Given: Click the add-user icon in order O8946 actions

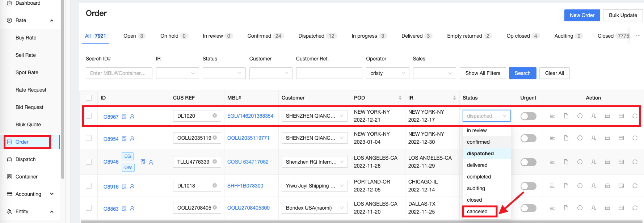Looking at the screenshot, I should (x=593, y=162).
